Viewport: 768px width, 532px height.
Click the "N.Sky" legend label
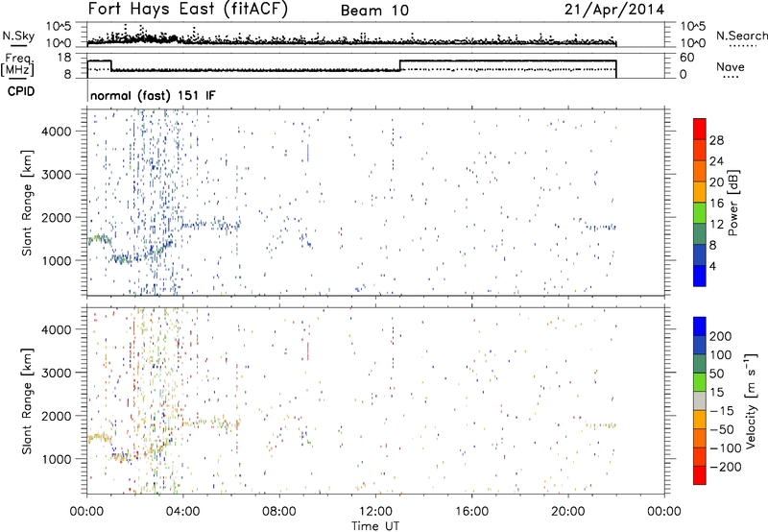(18, 36)
